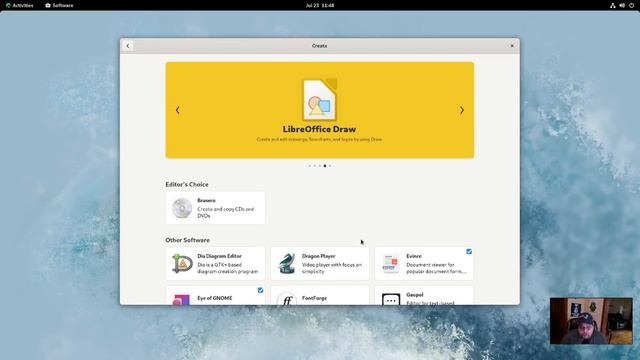Click the Dragon Player dragon icon
The width and height of the screenshot is (640, 360).
click(x=287, y=264)
